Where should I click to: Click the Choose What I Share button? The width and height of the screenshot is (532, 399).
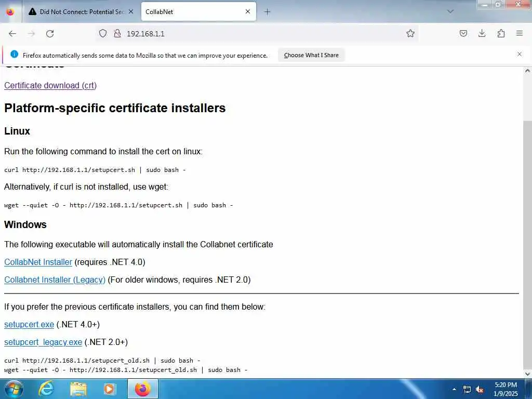tap(311, 55)
